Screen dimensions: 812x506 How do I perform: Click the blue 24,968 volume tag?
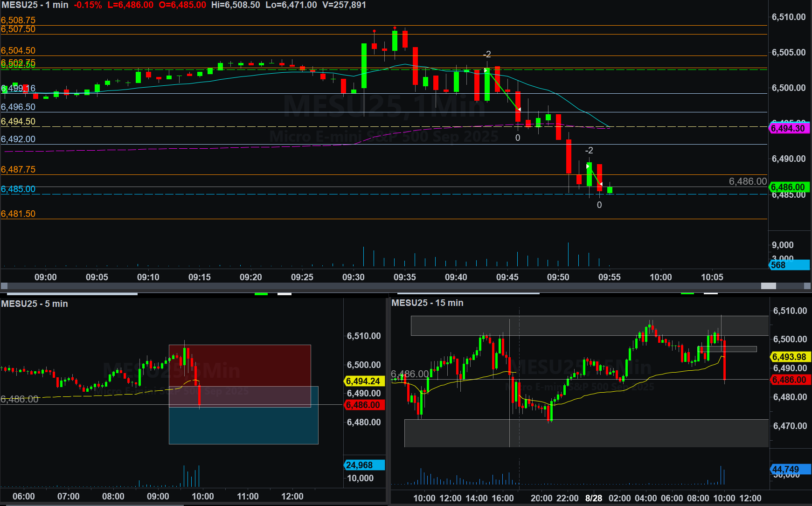coord(364,465)
